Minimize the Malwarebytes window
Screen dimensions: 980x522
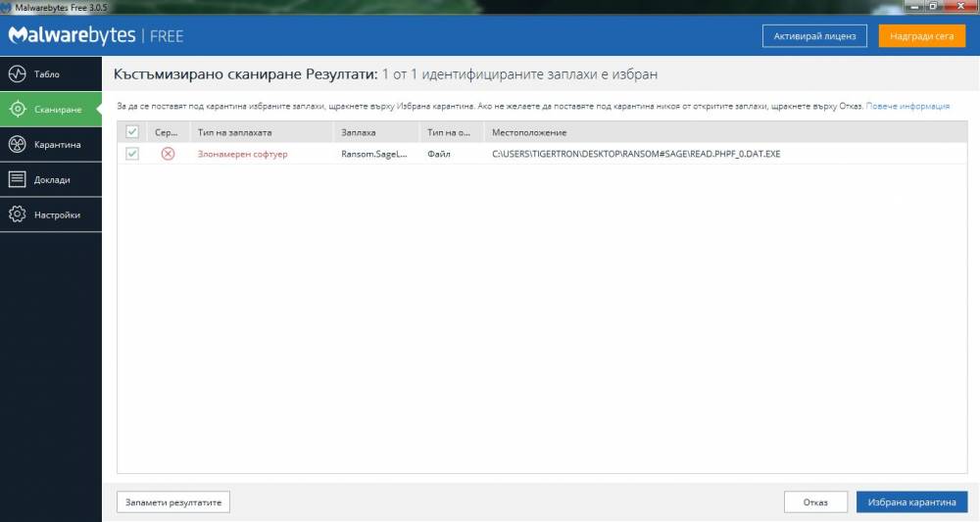915,6
